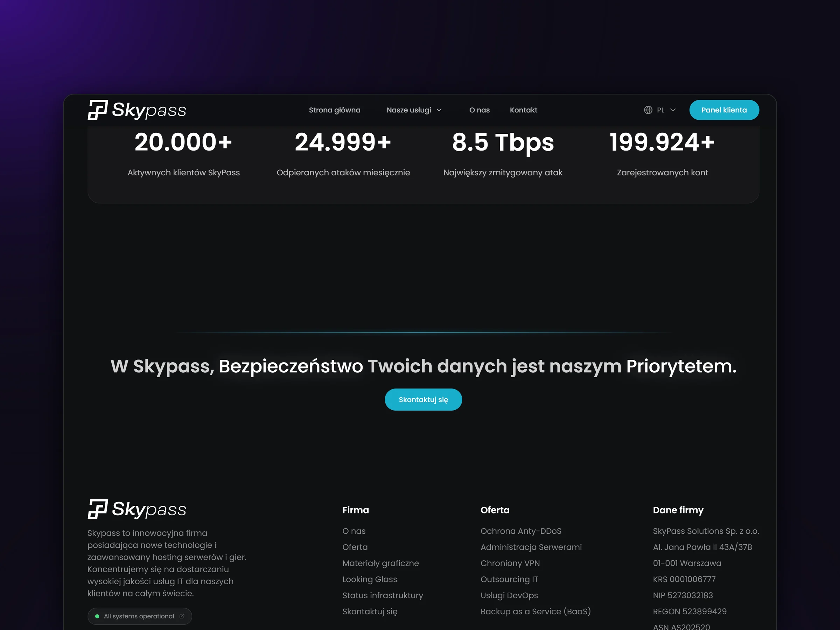Click the Dane firmy column heading
840x630 pixels.
point(678,510)
